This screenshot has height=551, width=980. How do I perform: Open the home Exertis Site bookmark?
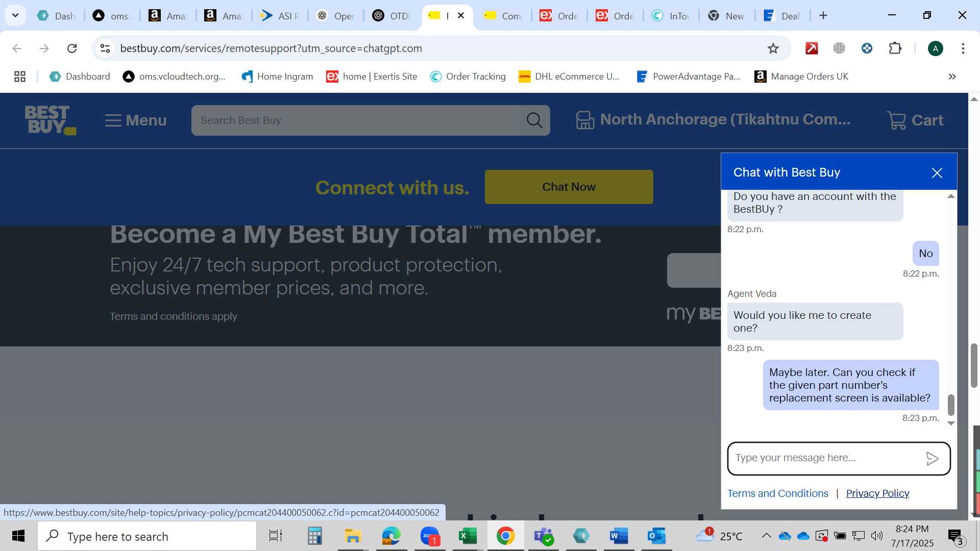point(372,77)
